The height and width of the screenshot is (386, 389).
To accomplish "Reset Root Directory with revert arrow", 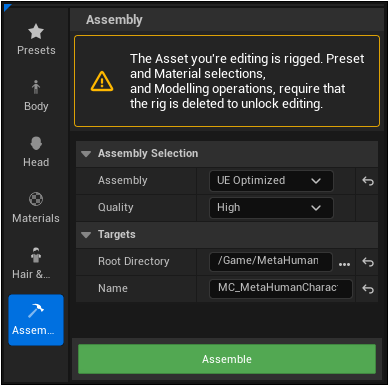I will point(368,262).
